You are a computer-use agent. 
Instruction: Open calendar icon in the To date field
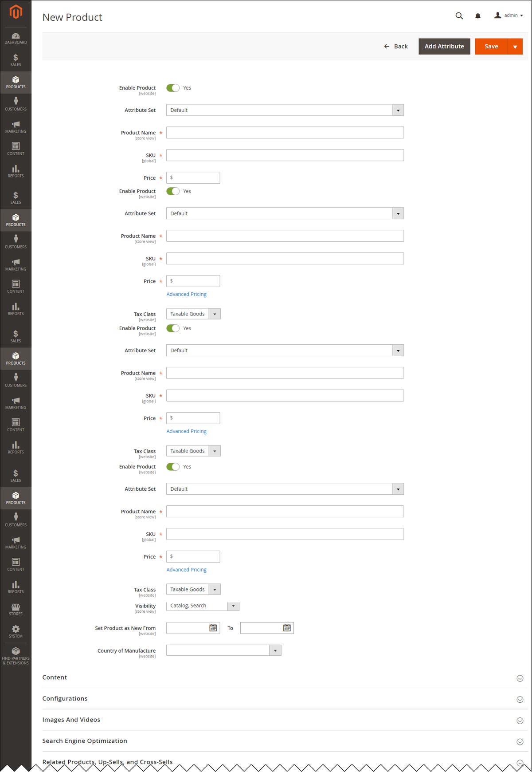tap(287, 628)
